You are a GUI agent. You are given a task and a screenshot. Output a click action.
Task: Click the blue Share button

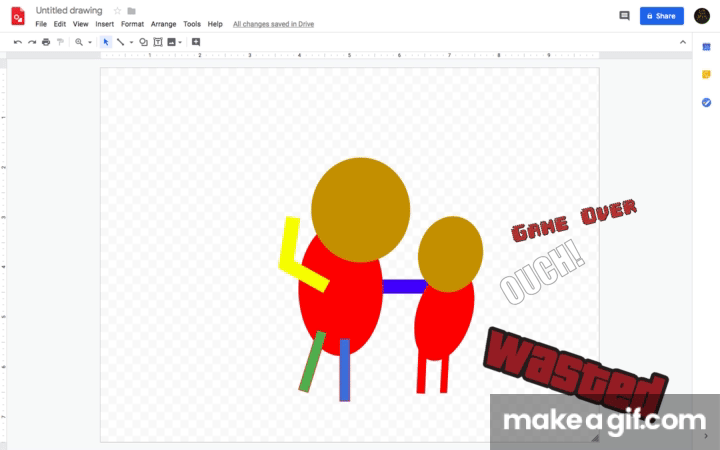(x=662, y=16)
